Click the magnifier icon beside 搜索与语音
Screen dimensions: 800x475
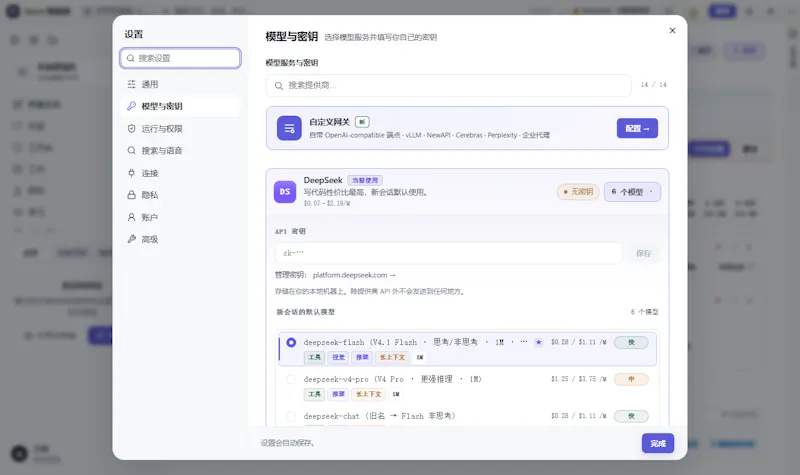coord(132,151)
